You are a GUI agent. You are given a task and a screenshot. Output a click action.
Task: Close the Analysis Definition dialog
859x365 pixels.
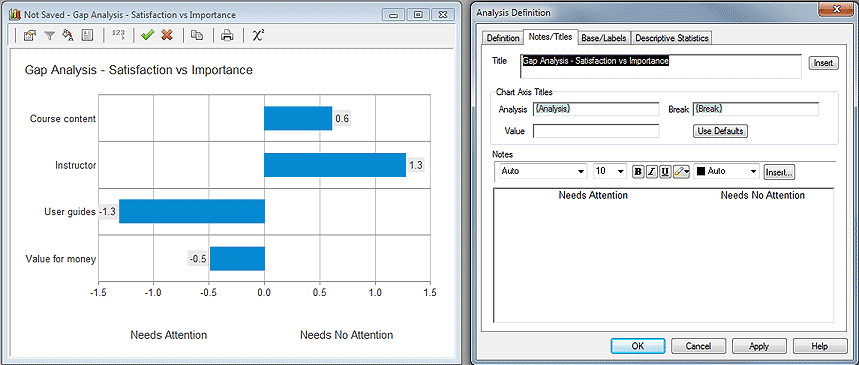(x=837, y=8)
